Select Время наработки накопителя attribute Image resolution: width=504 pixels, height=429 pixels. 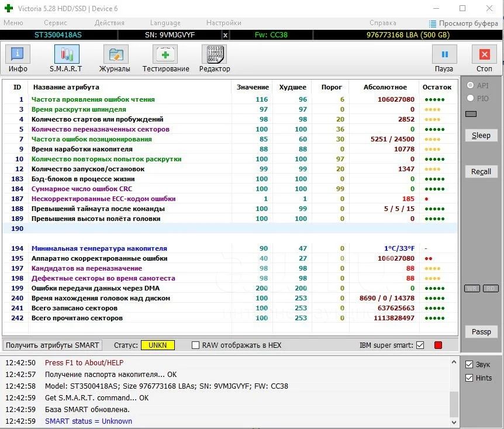pos(230,149)
